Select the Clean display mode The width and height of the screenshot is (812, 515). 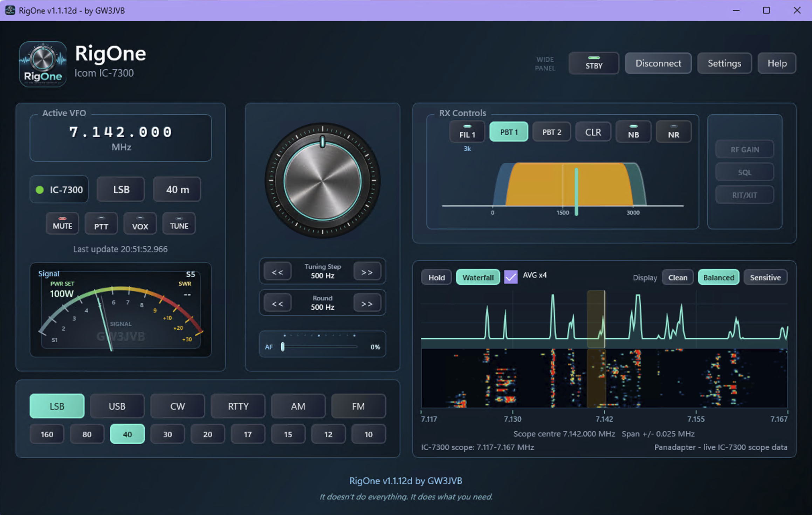click(677, 277)
